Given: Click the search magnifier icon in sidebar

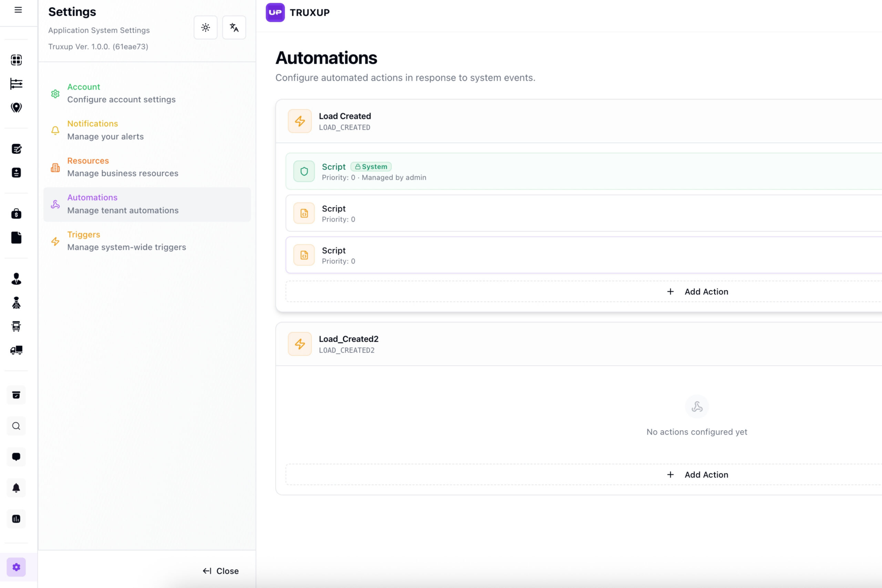Looking at the screenshot, I should point(16,426).
